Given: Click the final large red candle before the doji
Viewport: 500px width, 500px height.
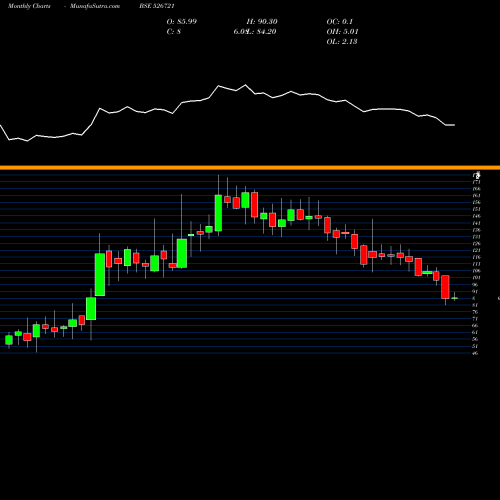Looking at the screenshot, I should (x=445, y=287).
